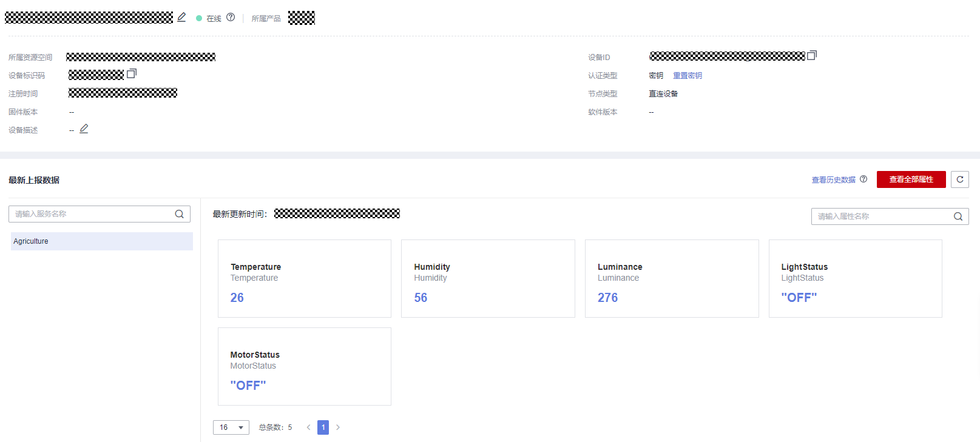Click the 重置密钥 link
The image size is (980, 442).
(688, 76)
